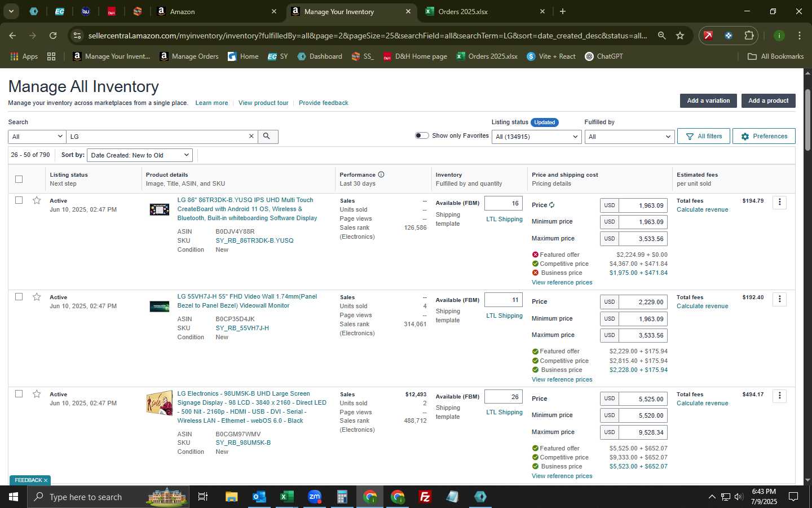The width and height of the screenshot is (812, 508).
Task: Open a new browser tab with the plus icon
Action: [562, 11]
